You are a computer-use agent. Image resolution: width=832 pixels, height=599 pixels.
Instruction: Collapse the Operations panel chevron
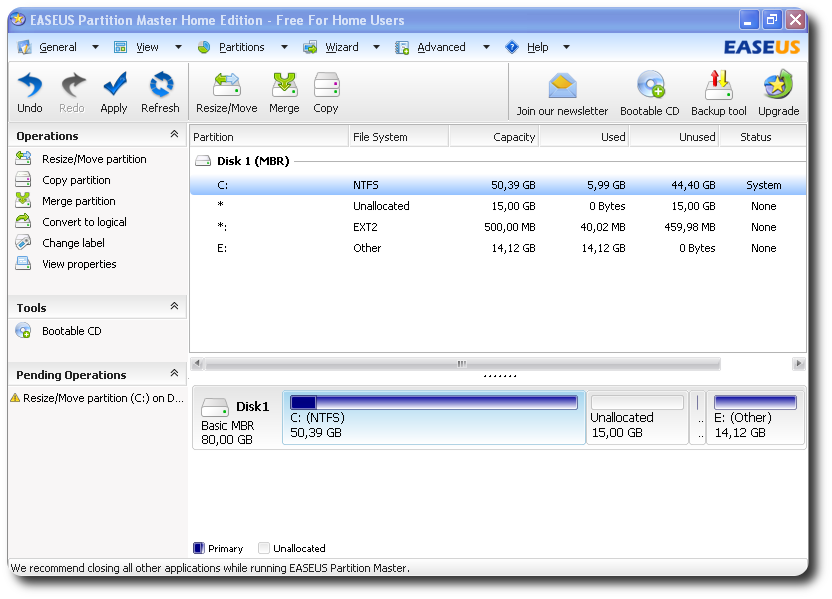click(x=174, y=134)
